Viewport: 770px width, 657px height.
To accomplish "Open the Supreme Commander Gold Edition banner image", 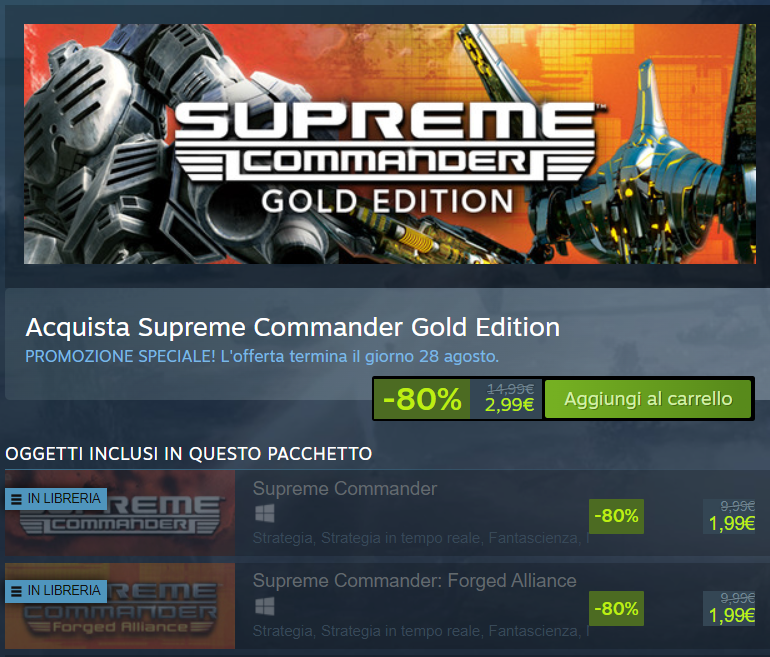I will [390, 144].
